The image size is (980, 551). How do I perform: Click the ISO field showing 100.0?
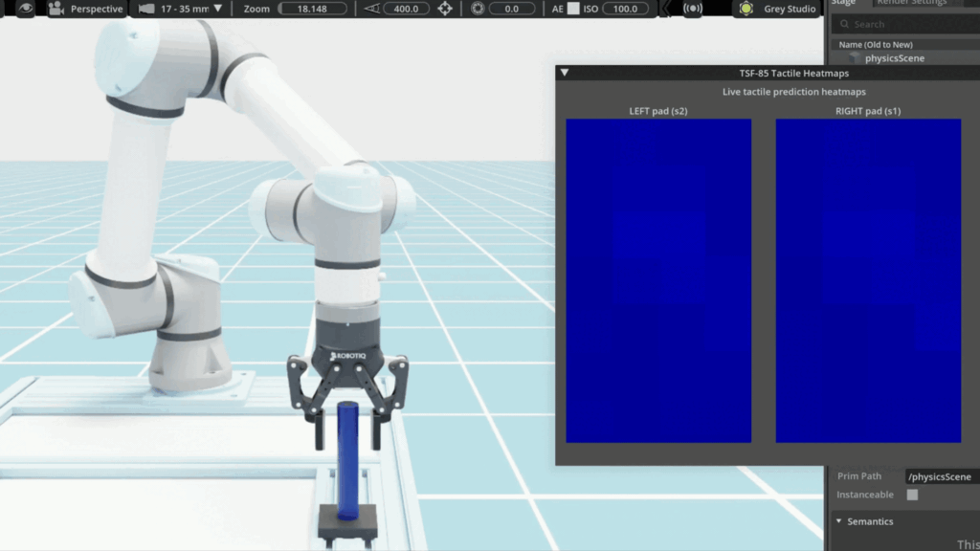point(625,9)
